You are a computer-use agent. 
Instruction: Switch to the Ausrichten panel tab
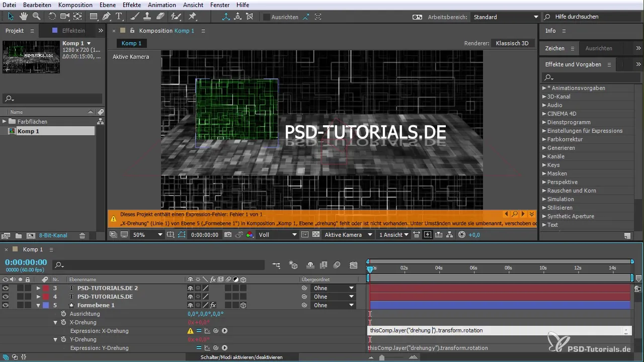click(x=599, y=48)
